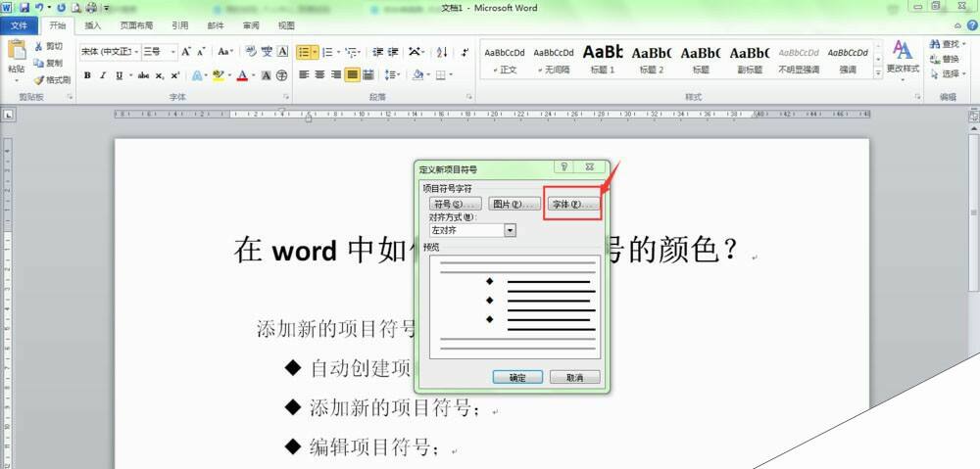
Task: Copy selection with 复制
Action: click(x=49, y=63)
